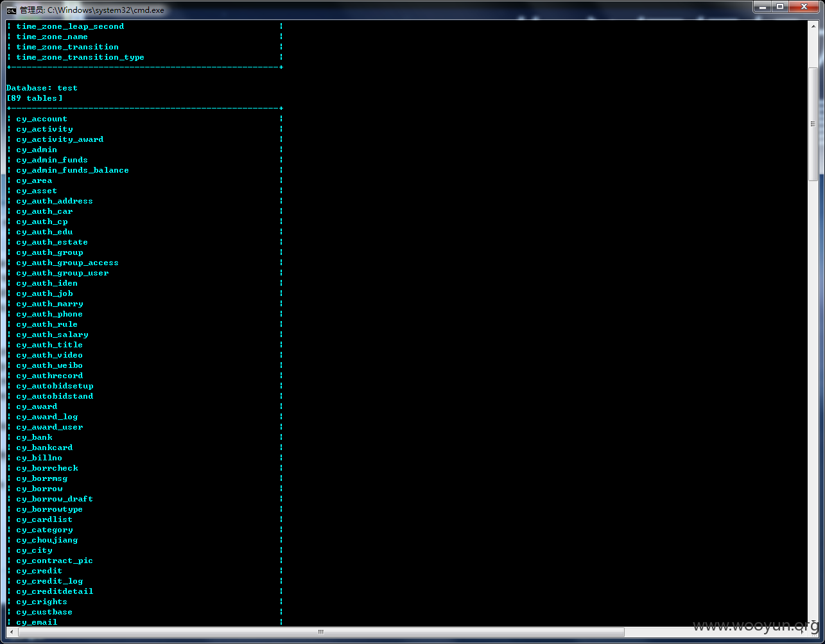
Task: Click the 'cy_auth_phone' table name
Action: tap(49, 314)
